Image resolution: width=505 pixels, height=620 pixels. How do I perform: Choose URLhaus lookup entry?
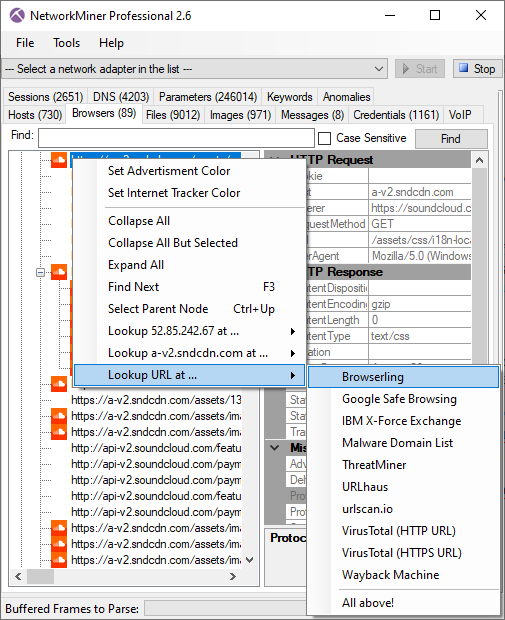point(403,487)
